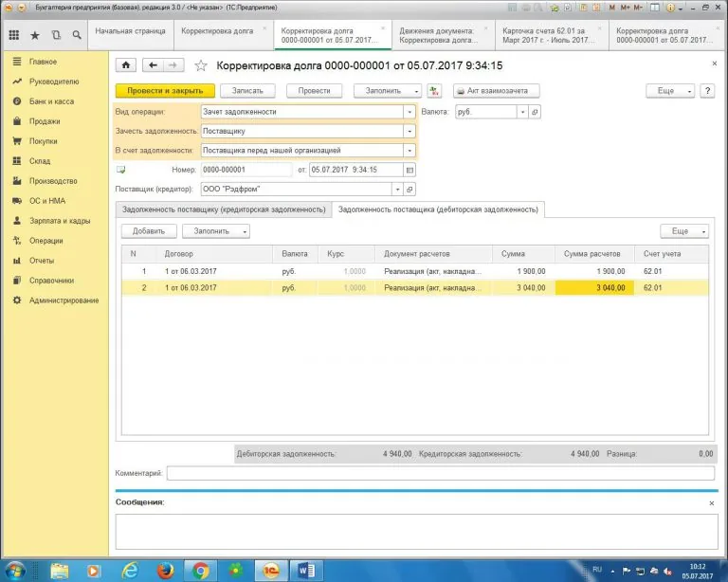Open the Банк и касса section

[51, 101]
